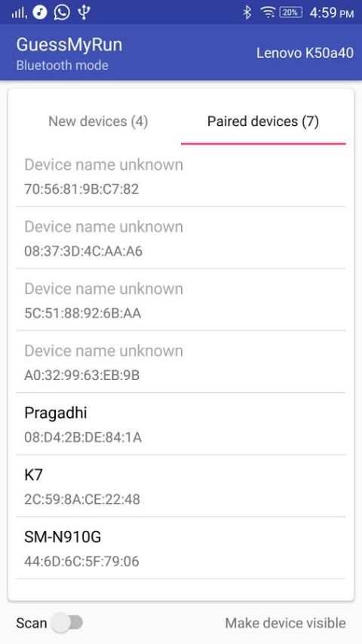This screenshot has width=362, height=644.
Task: Open the Paired devices (7) tab
Action: (263, 121)
